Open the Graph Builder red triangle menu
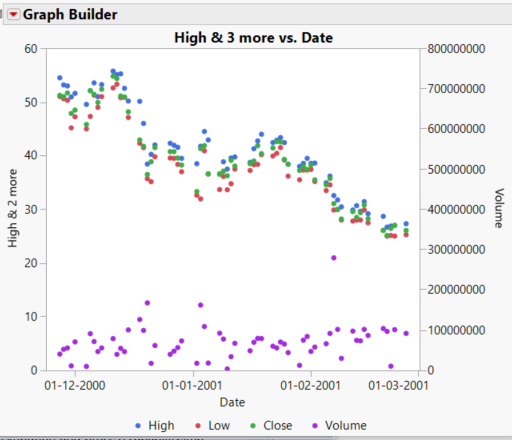This screenshot has height=440, width=512. pos(13,14)
